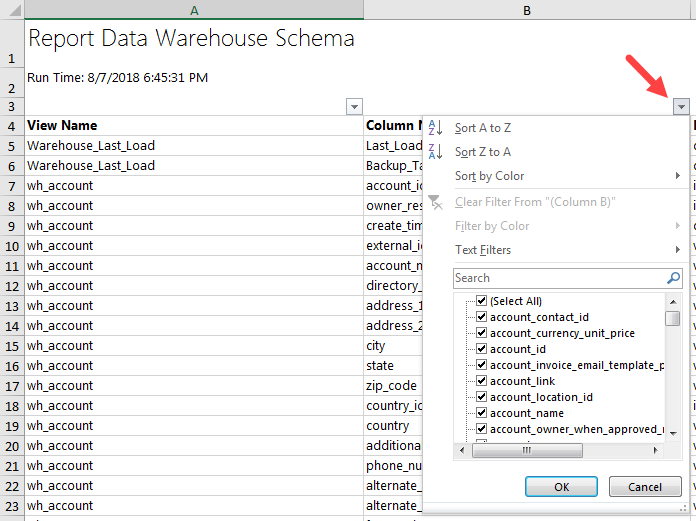Close the column B filter dropdown arrow
Screen dimensions: 696x521
point(681,106)
